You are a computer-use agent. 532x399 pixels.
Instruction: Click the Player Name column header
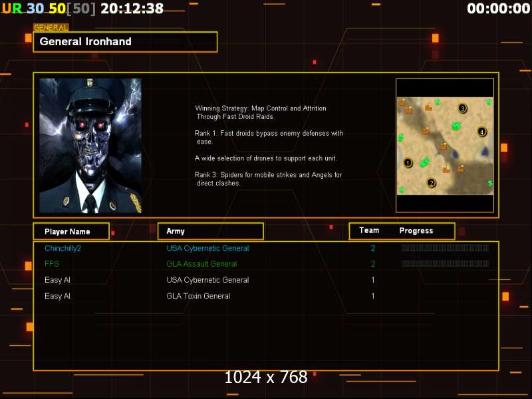pyautogui.click(x=71, y=231)
